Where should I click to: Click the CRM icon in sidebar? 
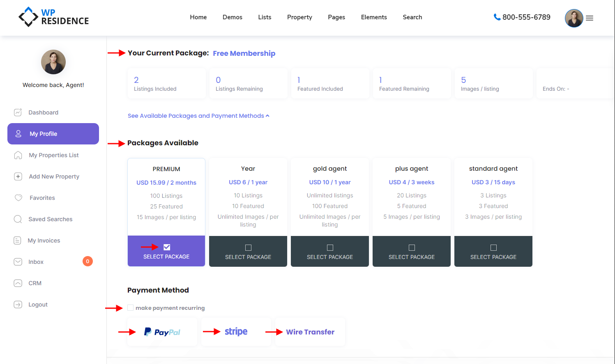click(x=18, y=283)
